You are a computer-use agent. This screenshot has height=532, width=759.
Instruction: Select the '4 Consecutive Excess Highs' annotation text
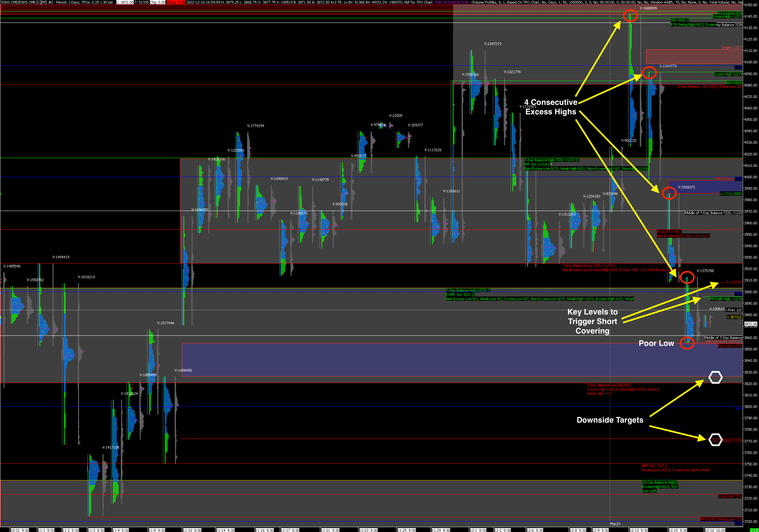point(551,107)
